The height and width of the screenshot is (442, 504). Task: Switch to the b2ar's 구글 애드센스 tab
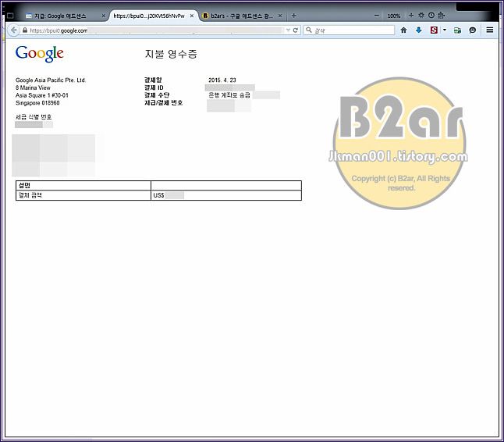click(x=242, y=16)
